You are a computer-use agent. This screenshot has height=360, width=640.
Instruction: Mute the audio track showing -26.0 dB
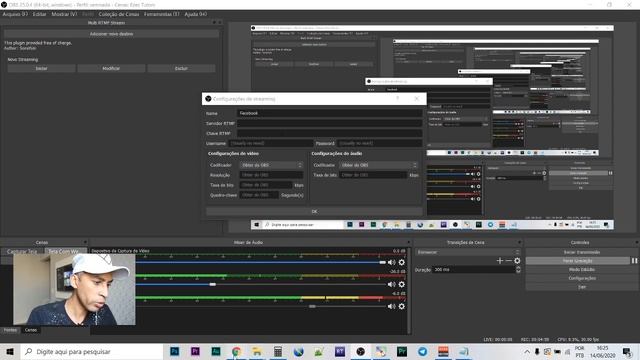(391, 284)
